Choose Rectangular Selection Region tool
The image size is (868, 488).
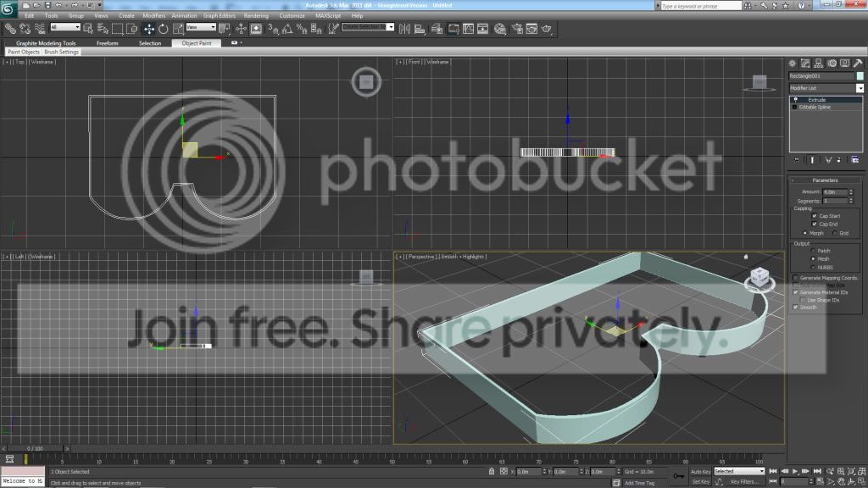(117, 29)
